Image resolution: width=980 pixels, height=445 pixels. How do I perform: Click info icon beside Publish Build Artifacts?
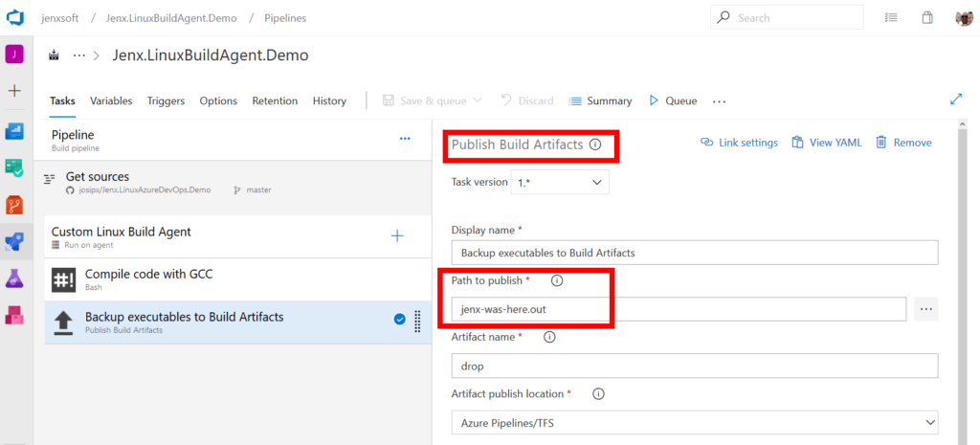point(595,145)
